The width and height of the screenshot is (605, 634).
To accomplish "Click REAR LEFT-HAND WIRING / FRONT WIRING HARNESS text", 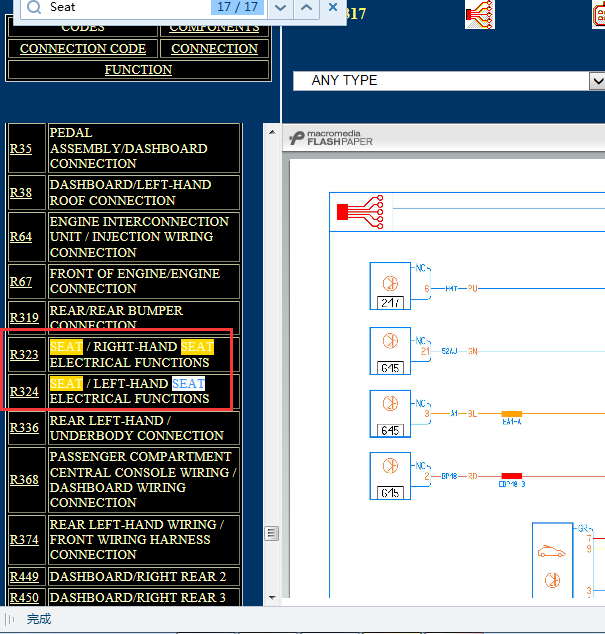I will pyautogui.click(x=137, y=539).
